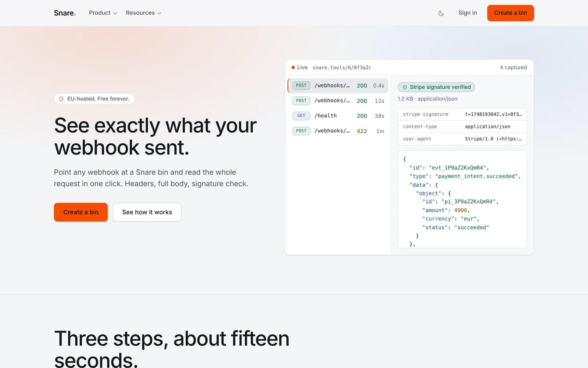The image size is (588, 368).
Task: Click the 422 status code
Action: (x=362, y=131)
